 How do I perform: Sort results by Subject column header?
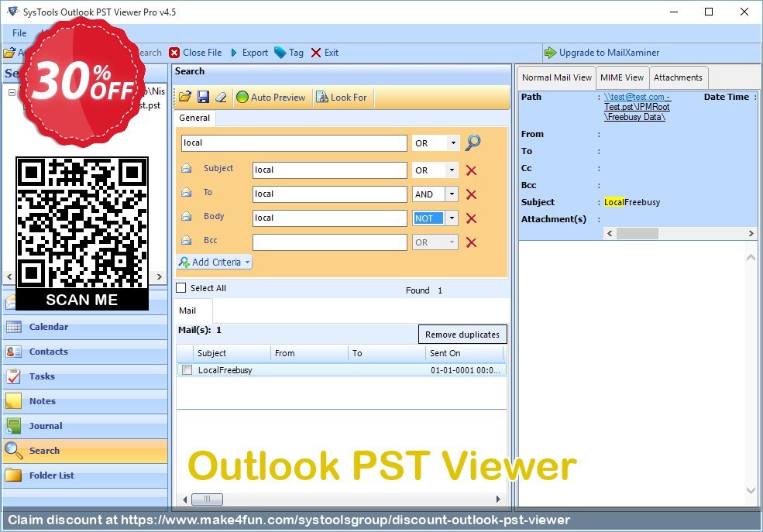pos(232,353)
